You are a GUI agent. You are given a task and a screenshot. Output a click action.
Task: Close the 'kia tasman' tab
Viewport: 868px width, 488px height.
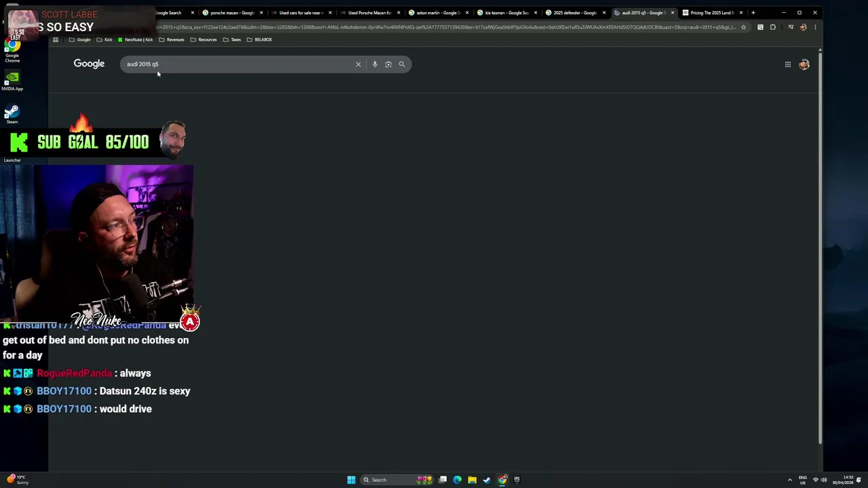[x=536, y=13]
